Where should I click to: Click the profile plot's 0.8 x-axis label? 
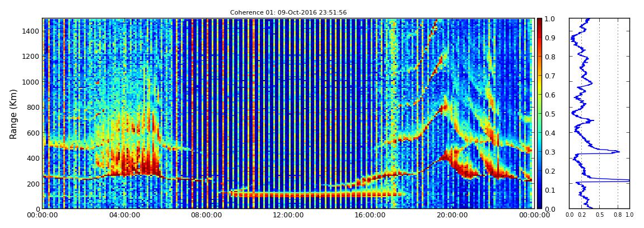(618, 215)
